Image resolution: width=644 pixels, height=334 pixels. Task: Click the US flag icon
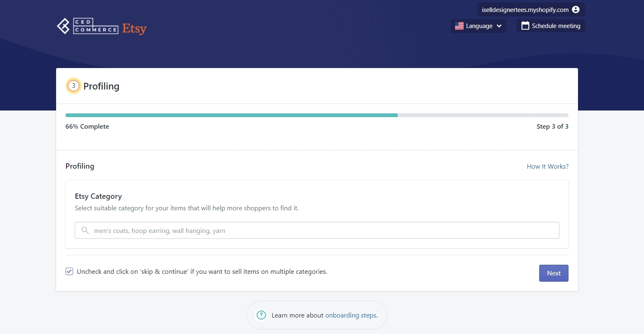click(x=459, y=26)
